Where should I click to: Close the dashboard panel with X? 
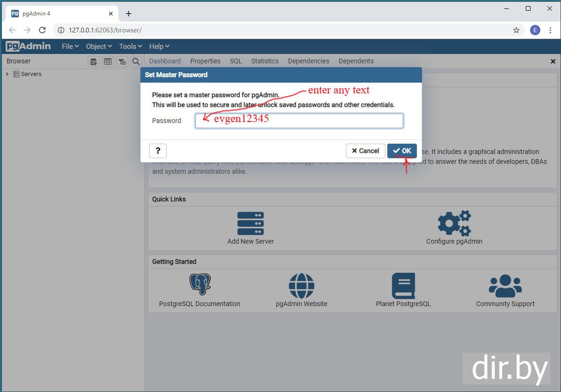(553, 61)
